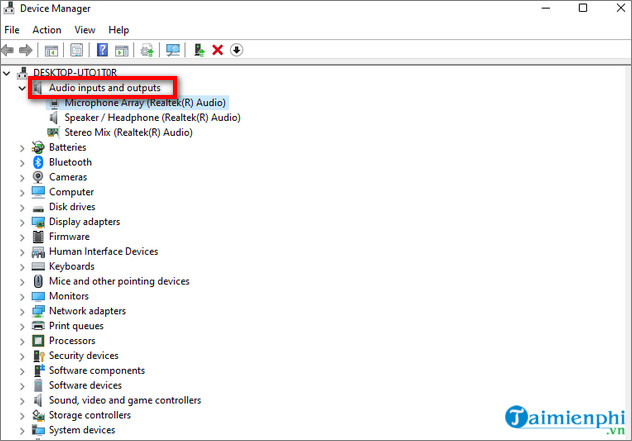Click the Properties toolbar icon
This screenshot has height=441, width=632.
click(76, 50)
